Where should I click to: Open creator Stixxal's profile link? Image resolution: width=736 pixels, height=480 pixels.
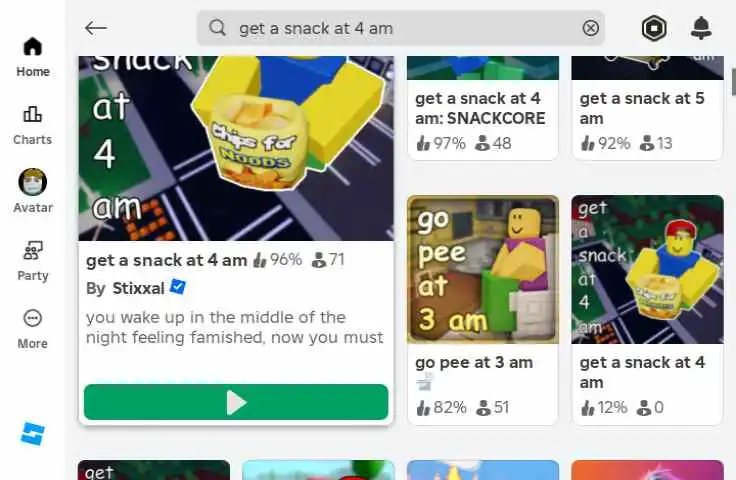point(138,288)
